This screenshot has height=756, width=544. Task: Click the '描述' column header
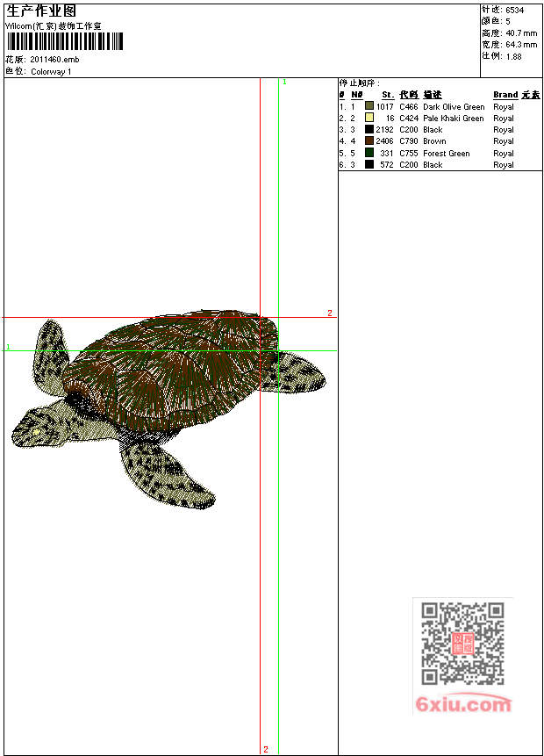[433, 95]
